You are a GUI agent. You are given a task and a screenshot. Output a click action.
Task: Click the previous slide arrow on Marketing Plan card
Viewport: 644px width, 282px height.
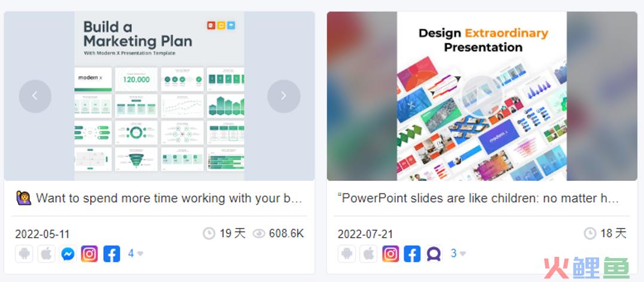[x=35, y=96]
